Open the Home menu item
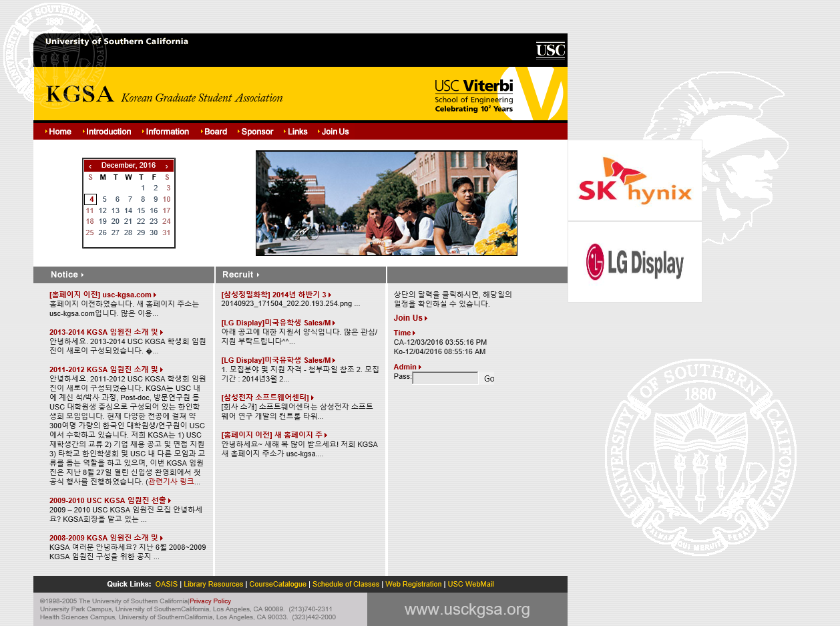Screen dimensions: 840x626 click(x=59, y=132)
